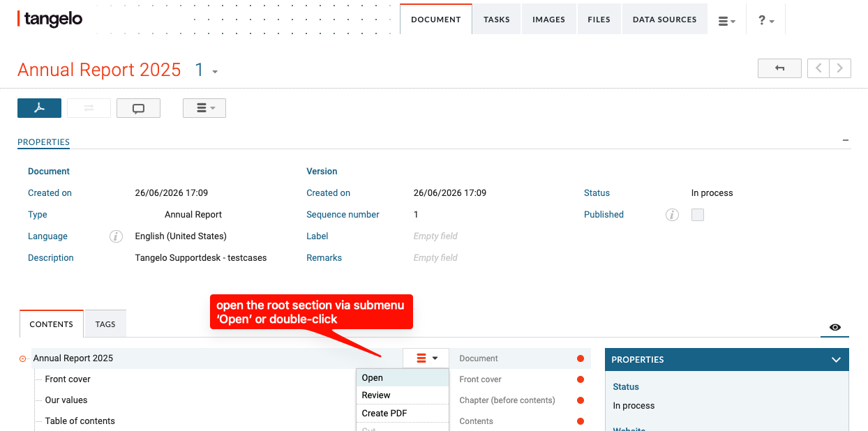This screenshot has height=431, width=868.
Task: Select the Contents tab
Action: coord(52,324)
